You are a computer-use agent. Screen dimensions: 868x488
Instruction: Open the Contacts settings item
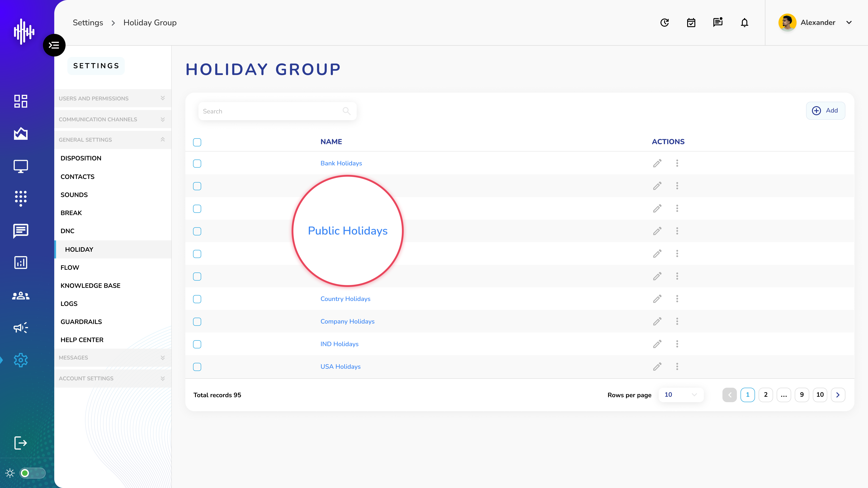point(77,177)
